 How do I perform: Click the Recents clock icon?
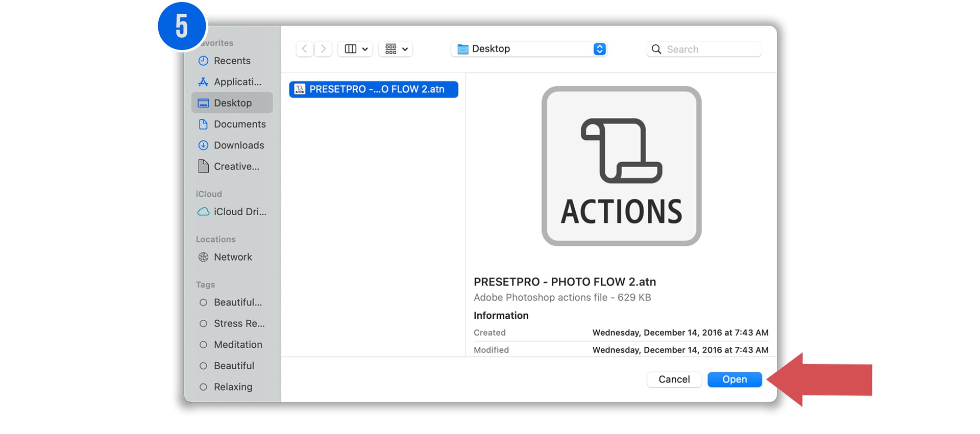click(x=203, y=61)
